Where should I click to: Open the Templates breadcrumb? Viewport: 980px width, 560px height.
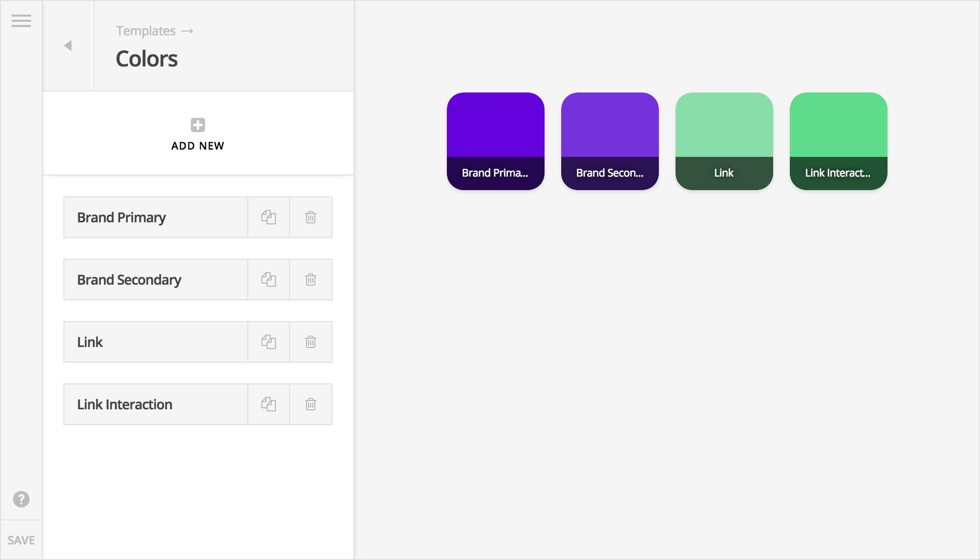(x=147, y=31)
